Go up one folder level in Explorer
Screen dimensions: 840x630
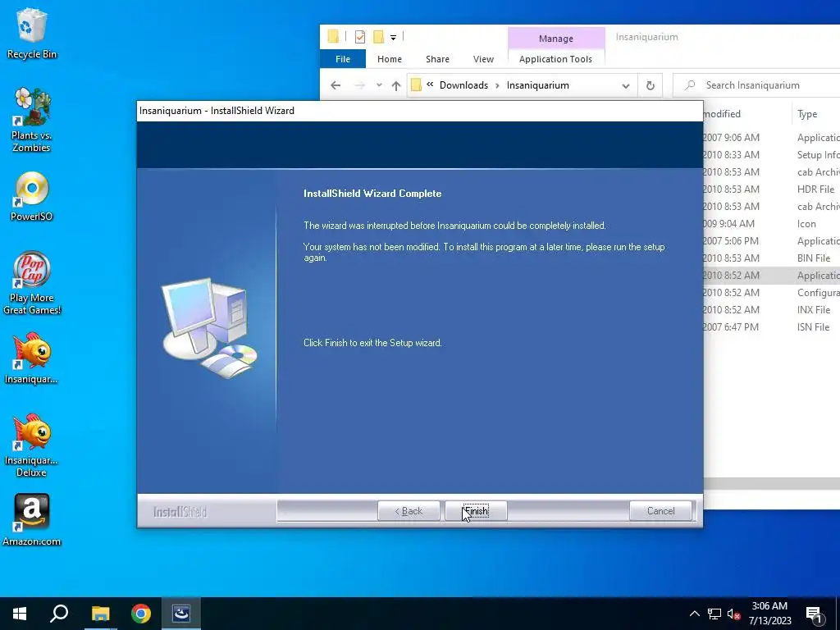(x=396, y=85)
